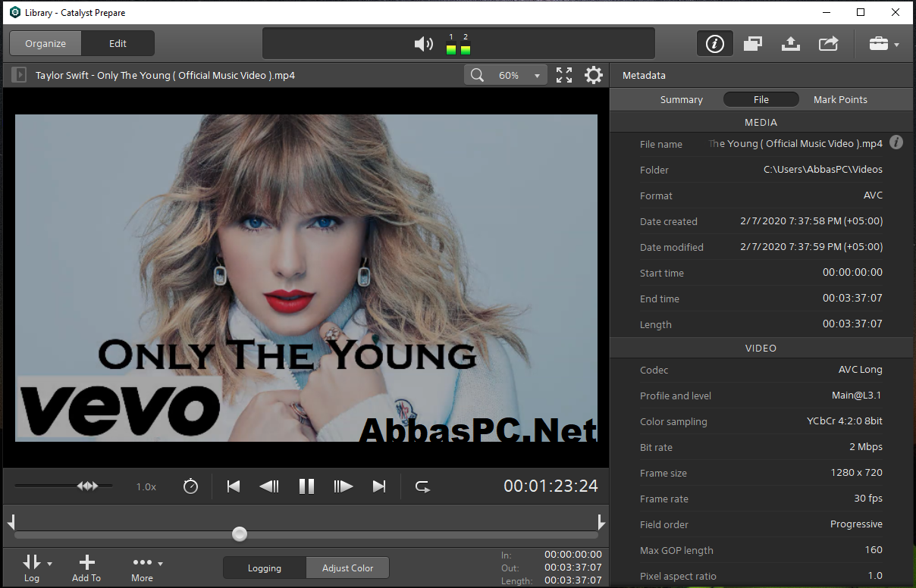The height and width of the screenshot is (588, 916).
Task: Click the Date created value
Action: (x=811, y=221)
